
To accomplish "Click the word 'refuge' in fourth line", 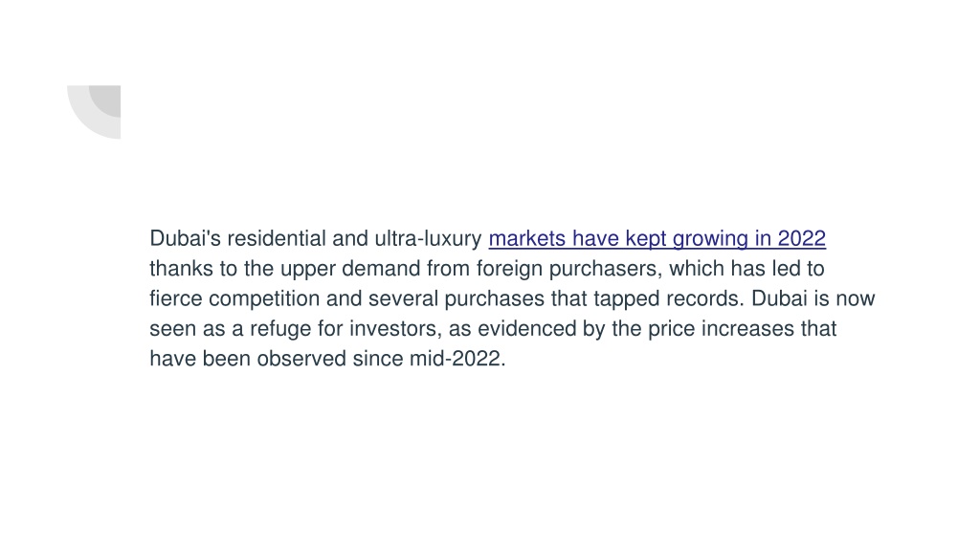I will coord(280,329).
